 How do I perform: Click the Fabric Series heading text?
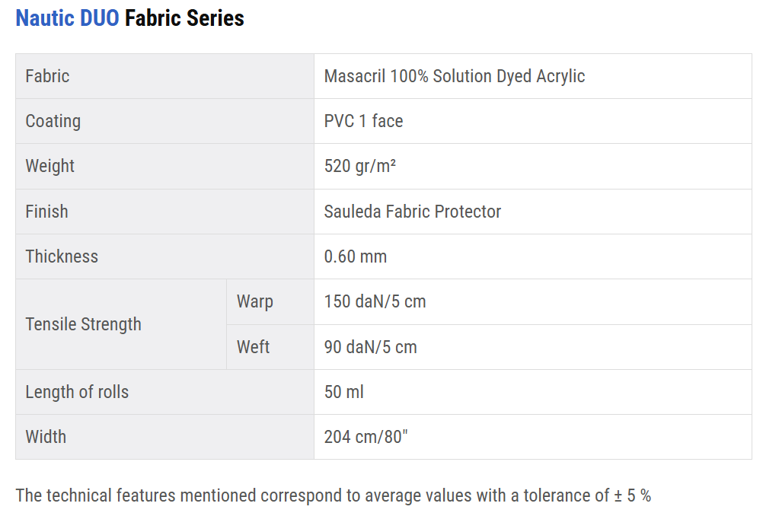184,18
